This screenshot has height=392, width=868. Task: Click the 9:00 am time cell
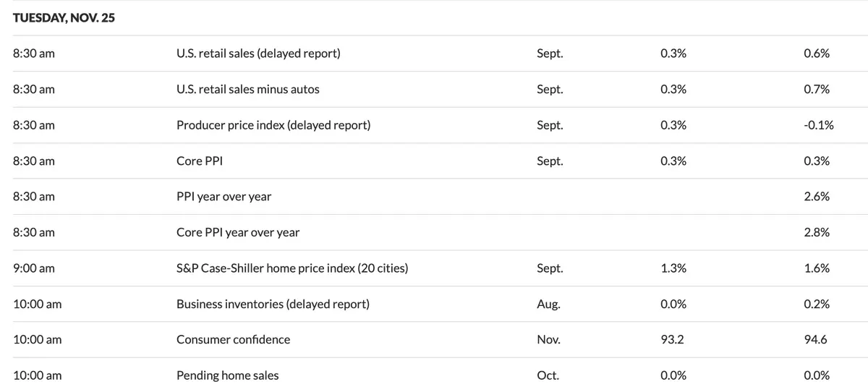point(34,268)
